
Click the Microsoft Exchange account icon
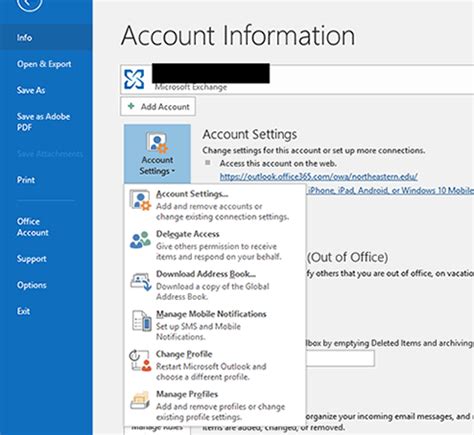[x=134, y=79]
